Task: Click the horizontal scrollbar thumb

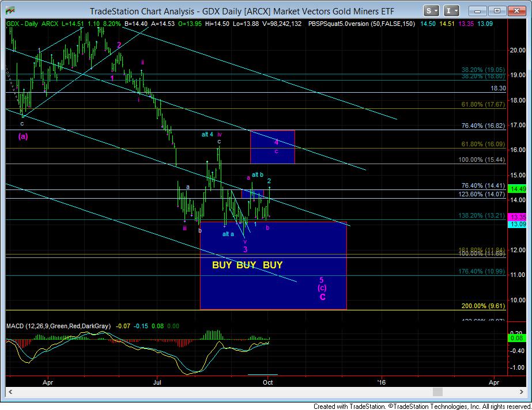Action: pyautogui.click(x=437, y=392)
